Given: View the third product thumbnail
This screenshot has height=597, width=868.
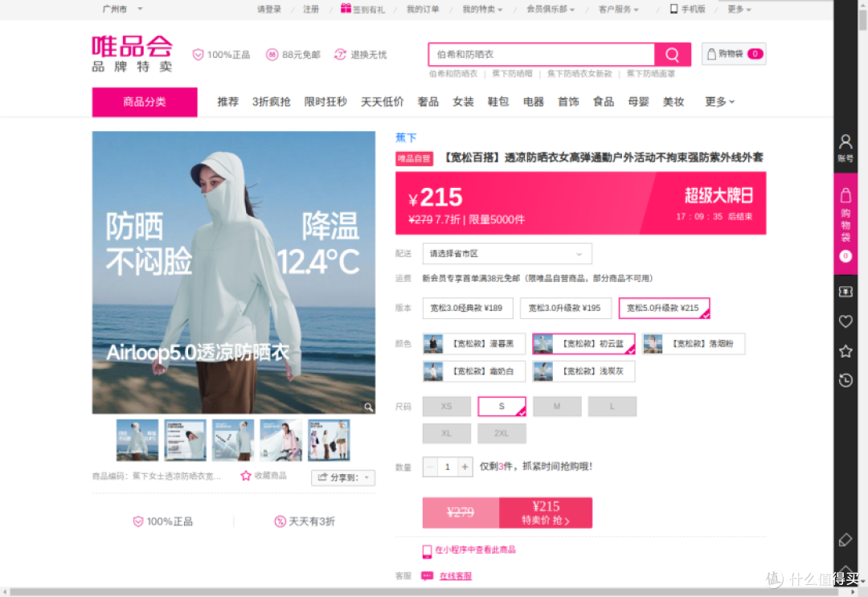Looking at the screenshot, I should click(233, 440).
